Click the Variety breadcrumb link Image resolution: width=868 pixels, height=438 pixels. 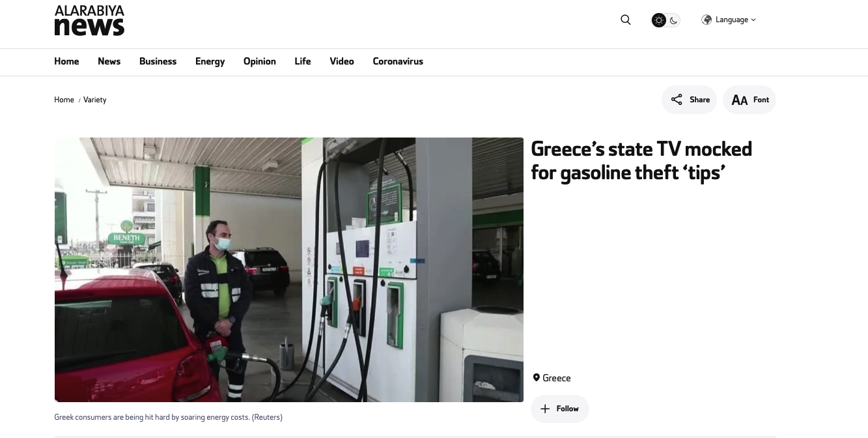click(x=95, y=100)
